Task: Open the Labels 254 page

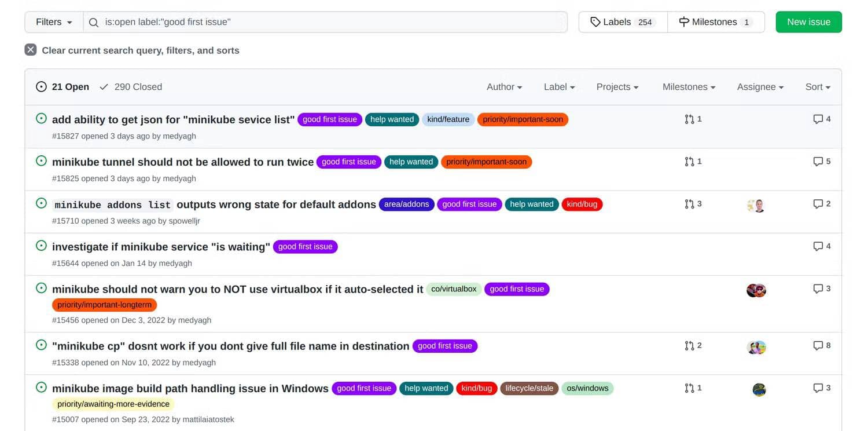Action: click(623, 22)
